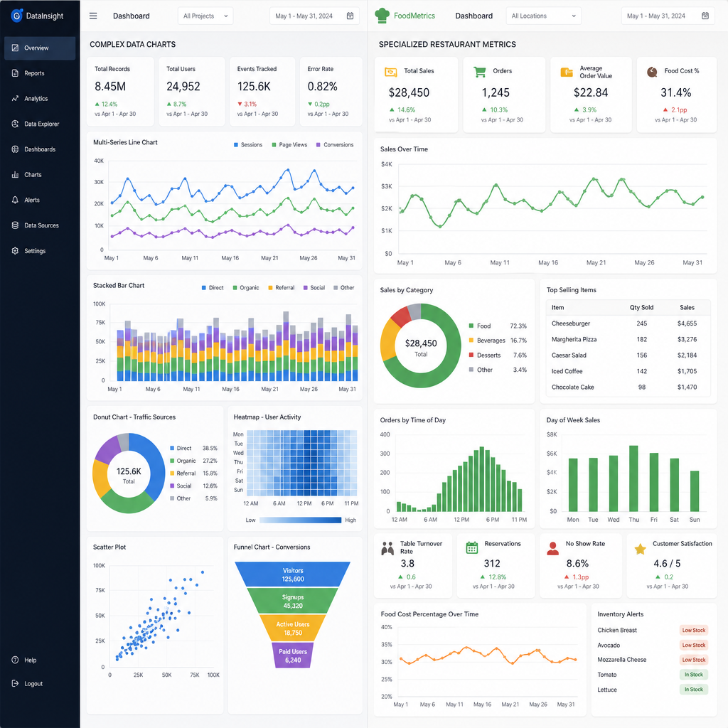Click the heatmap Low-High gradient scale
The image size is (728, 728).
[301, 520]
